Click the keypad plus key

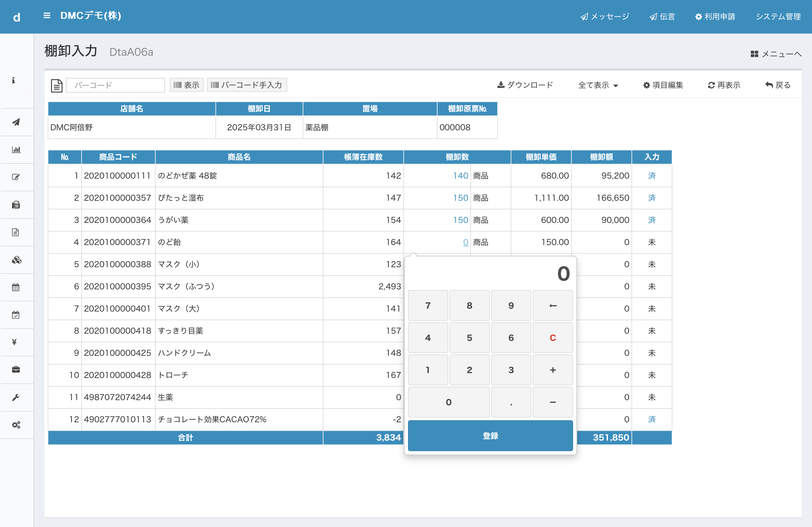[x=553, y=370]
